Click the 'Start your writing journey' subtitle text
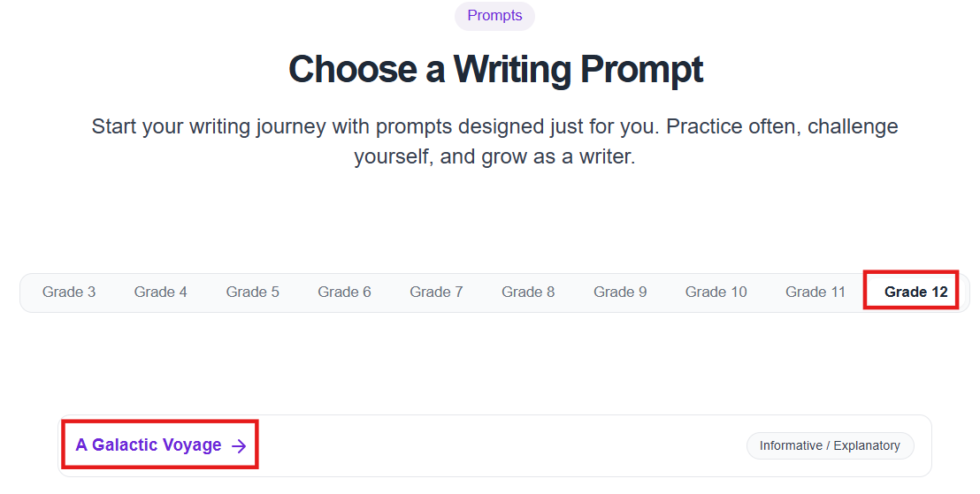The height and width of the screenshot is (494, 980). tap(494, 126)
